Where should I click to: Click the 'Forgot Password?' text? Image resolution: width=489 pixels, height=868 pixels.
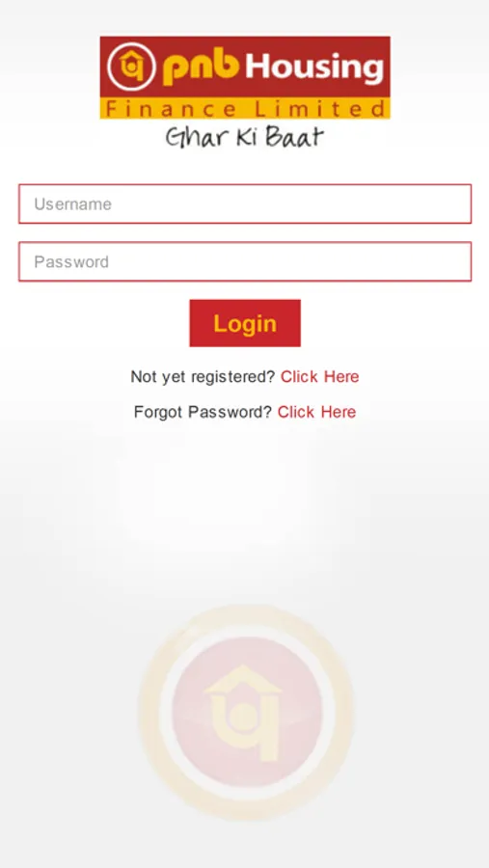203,412
